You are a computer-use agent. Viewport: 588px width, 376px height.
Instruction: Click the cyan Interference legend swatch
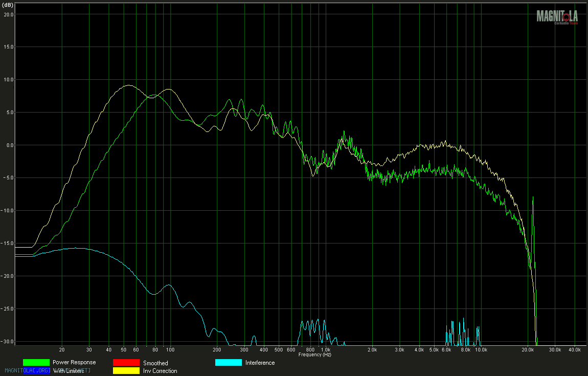(228, 363)
